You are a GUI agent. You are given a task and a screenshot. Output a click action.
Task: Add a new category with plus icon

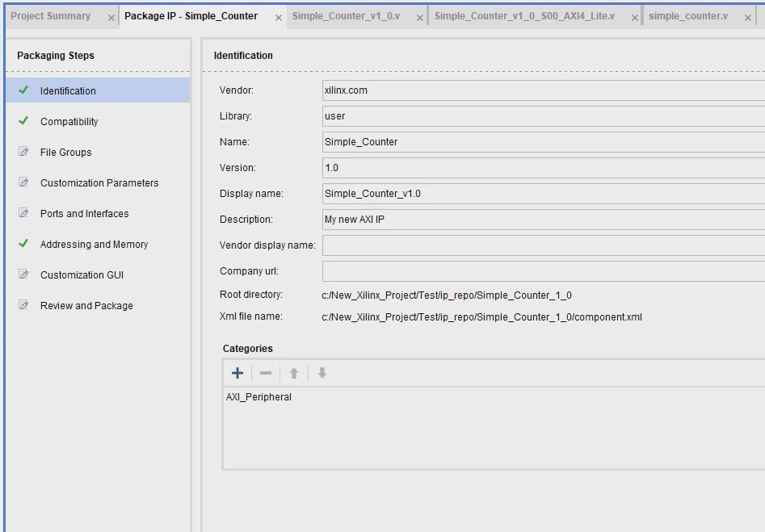point(237,373)
